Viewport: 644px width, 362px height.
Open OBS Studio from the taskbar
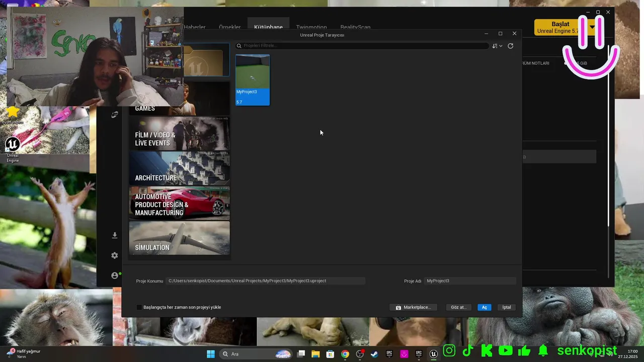360,354
